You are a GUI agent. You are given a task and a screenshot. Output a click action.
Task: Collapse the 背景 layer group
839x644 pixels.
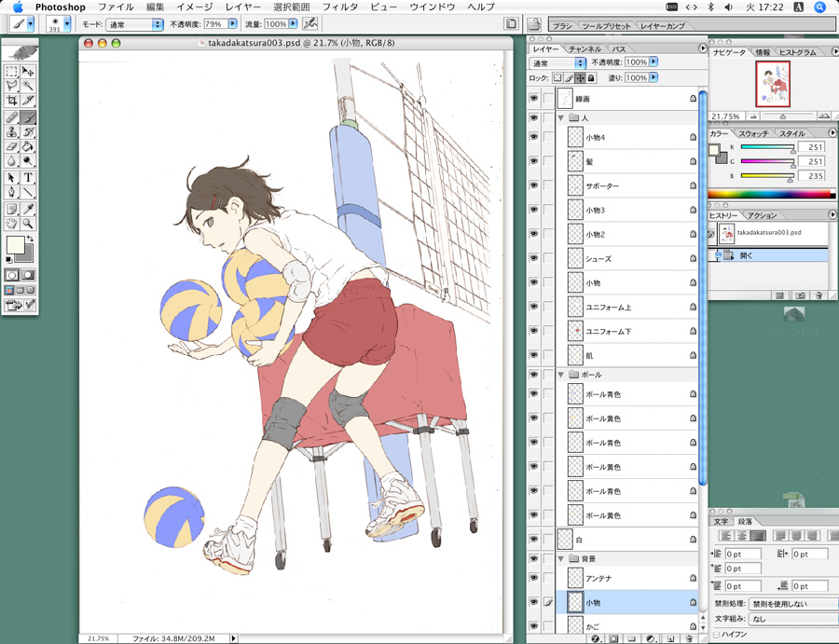561,558
